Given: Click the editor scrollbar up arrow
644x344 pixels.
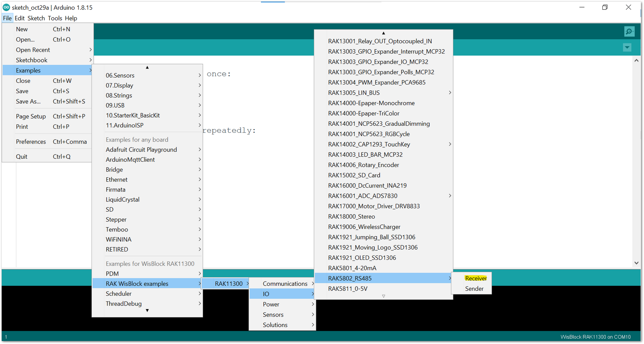Looking at the screenshot, I should pos(636,61).
